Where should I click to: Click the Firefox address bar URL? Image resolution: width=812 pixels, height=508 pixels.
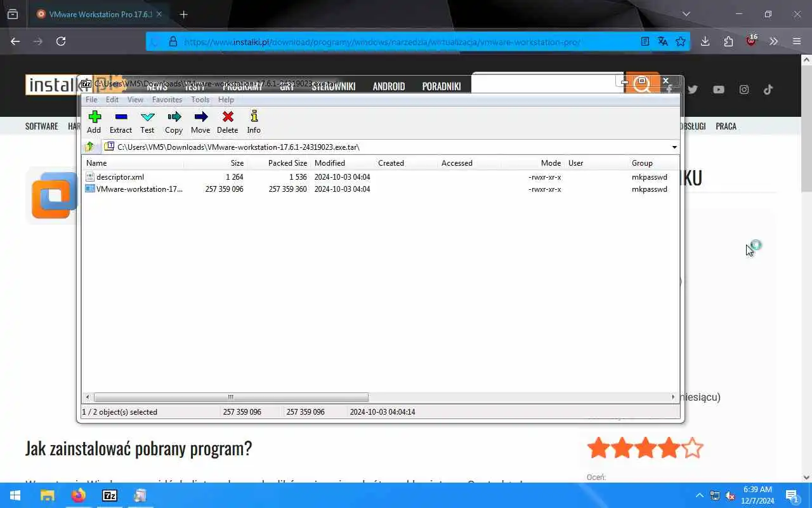click(382, 42)
